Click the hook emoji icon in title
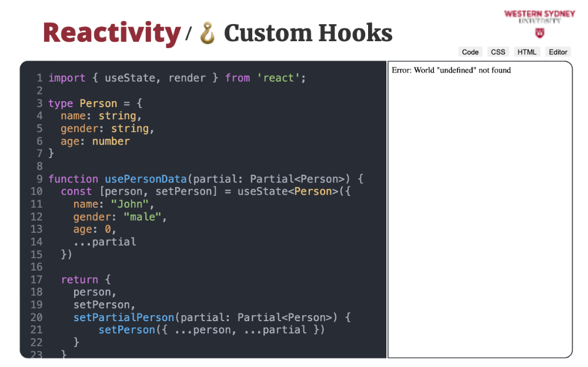The image size is (588, 367). click(208, 33)
